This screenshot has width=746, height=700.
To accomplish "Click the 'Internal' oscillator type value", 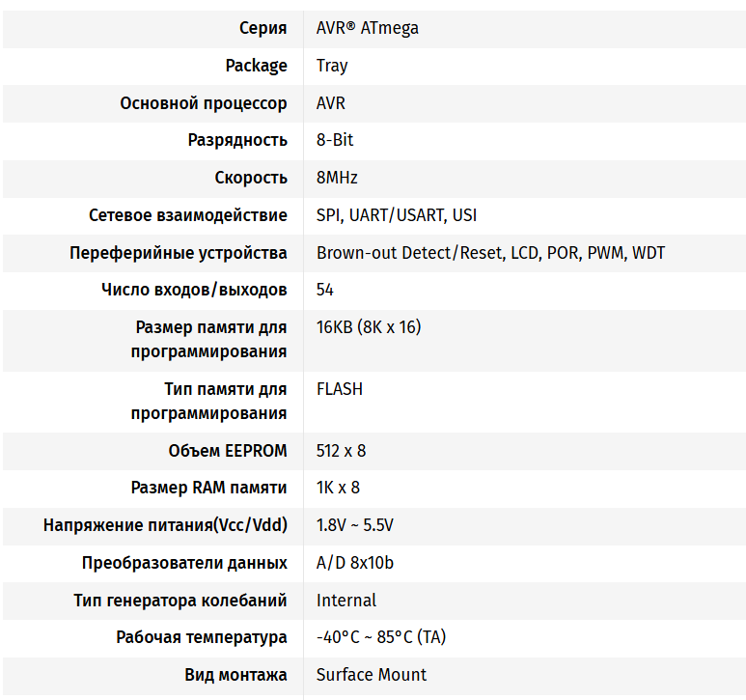I will pos(345,601).
